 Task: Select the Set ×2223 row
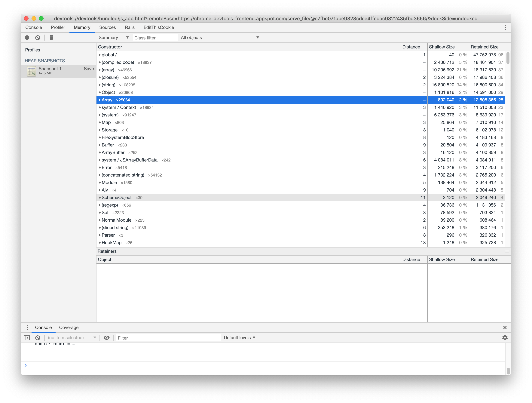(x=300, y=212)
